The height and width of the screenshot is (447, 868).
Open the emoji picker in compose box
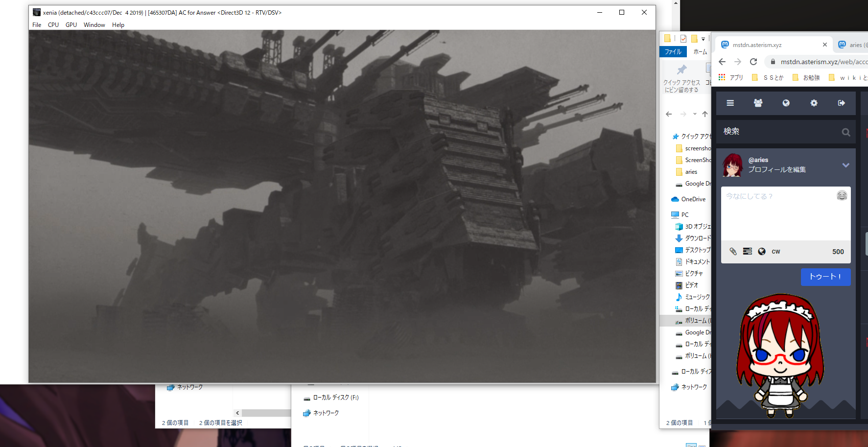[x=842, y=196]
